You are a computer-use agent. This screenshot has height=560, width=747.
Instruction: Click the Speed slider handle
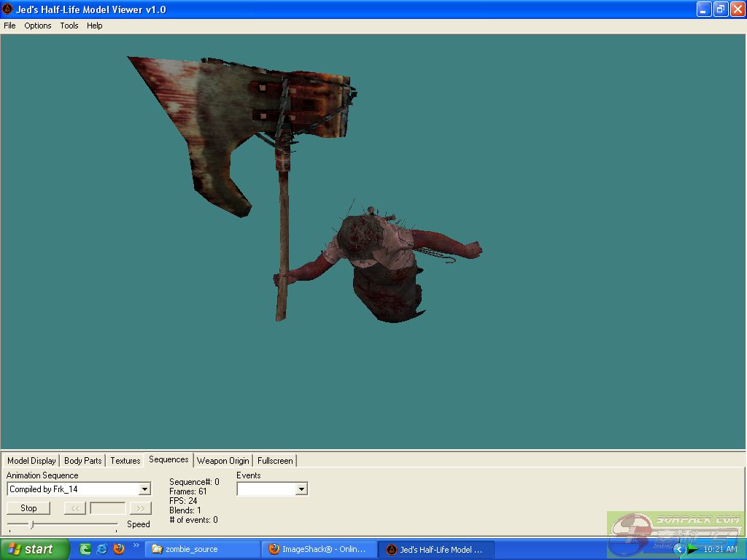[31, 524]
